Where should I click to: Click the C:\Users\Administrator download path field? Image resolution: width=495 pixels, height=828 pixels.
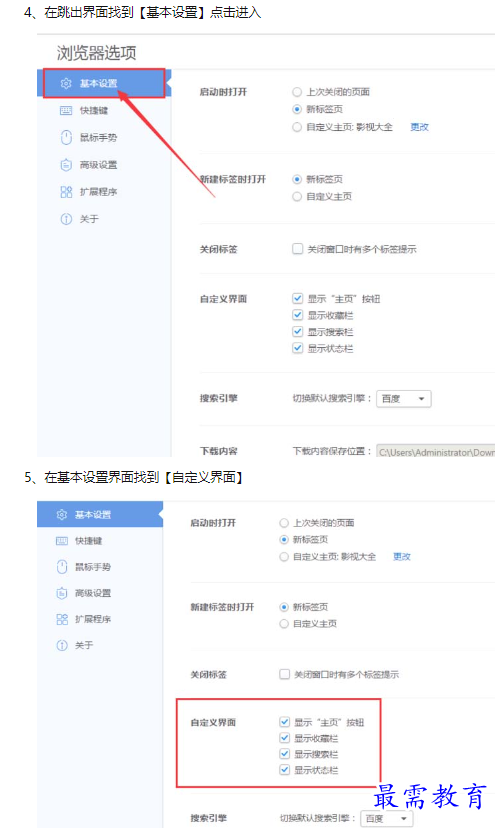click(435, 452)
